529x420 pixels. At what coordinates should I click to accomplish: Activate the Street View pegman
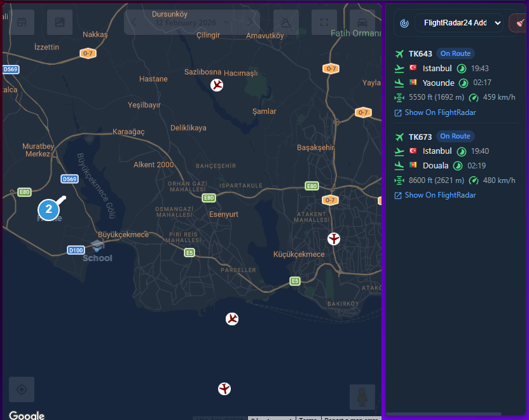[x=362, y=396]
